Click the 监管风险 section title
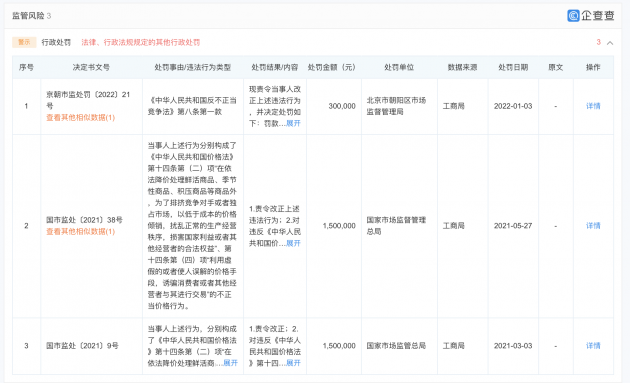Viewport: 630px width, 383px height. (28, 16)
